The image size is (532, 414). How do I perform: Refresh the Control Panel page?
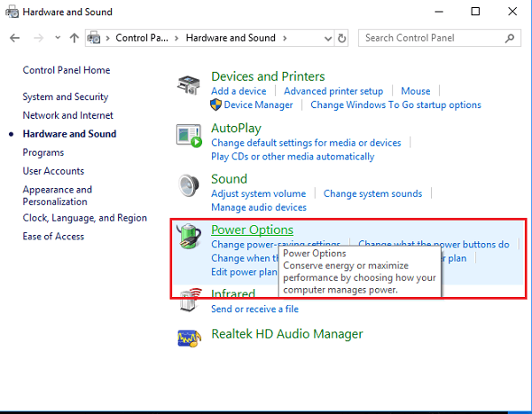(341, 38)
